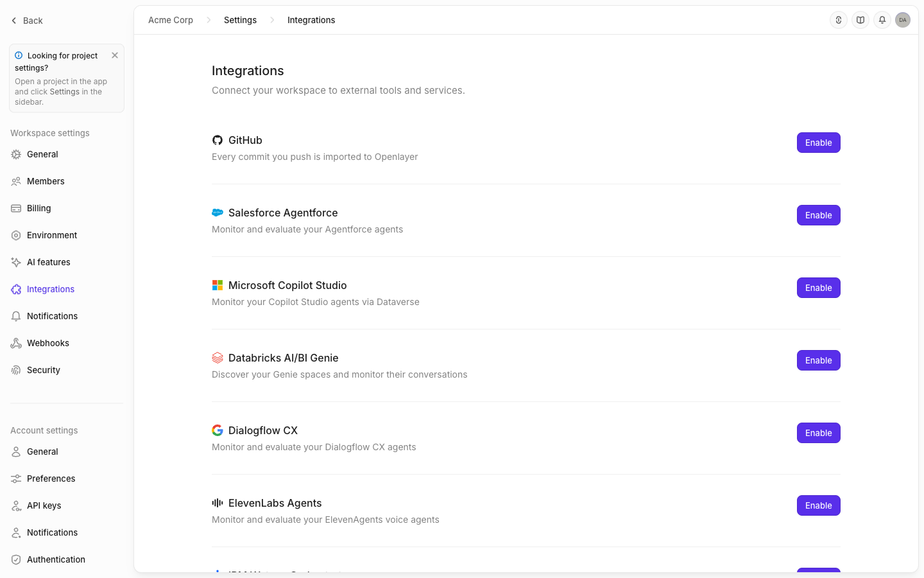This screenshot has width=924, height=578.
Task: Open workspace General settings
Action: tap(67, 154)
